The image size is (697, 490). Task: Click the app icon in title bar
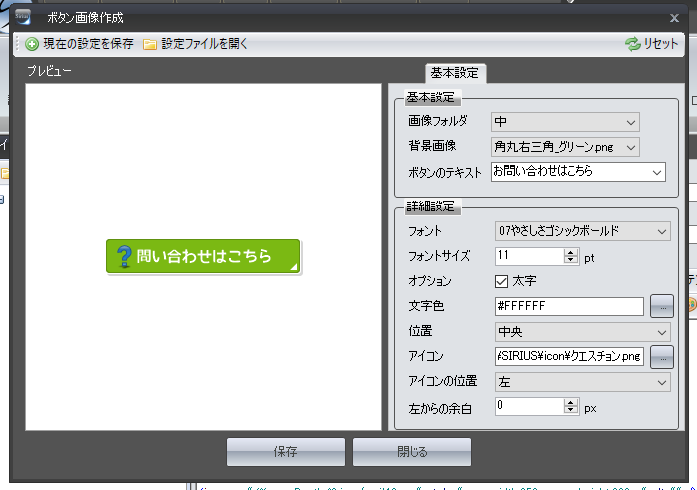23,17
